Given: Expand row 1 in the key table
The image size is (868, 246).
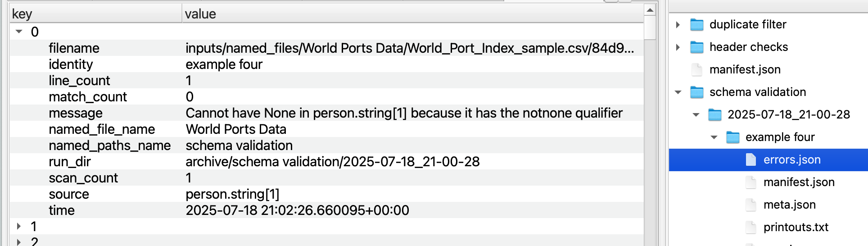Looking at the screenshot, I should 18,226.
